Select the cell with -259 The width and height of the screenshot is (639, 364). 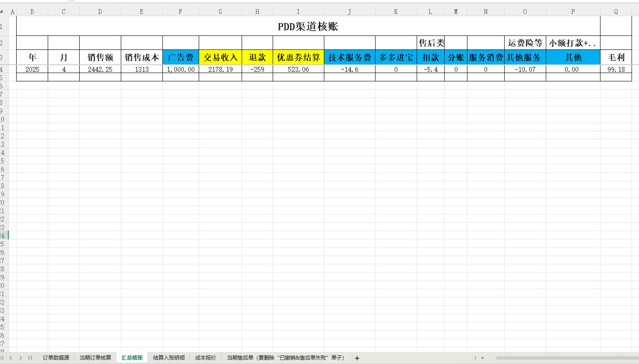tap(257, 69)
